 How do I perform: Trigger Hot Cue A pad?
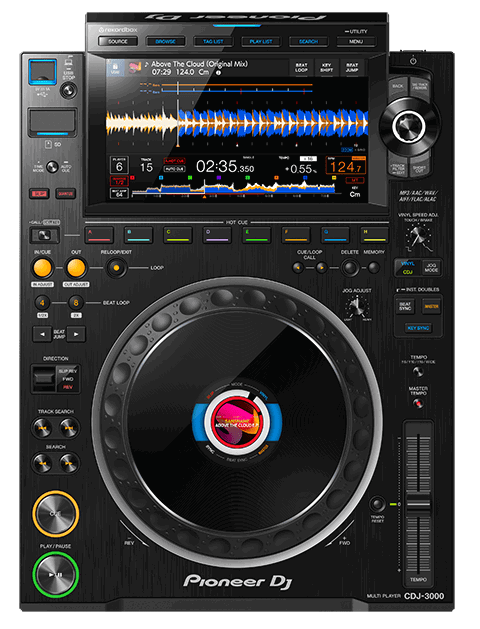99,235
